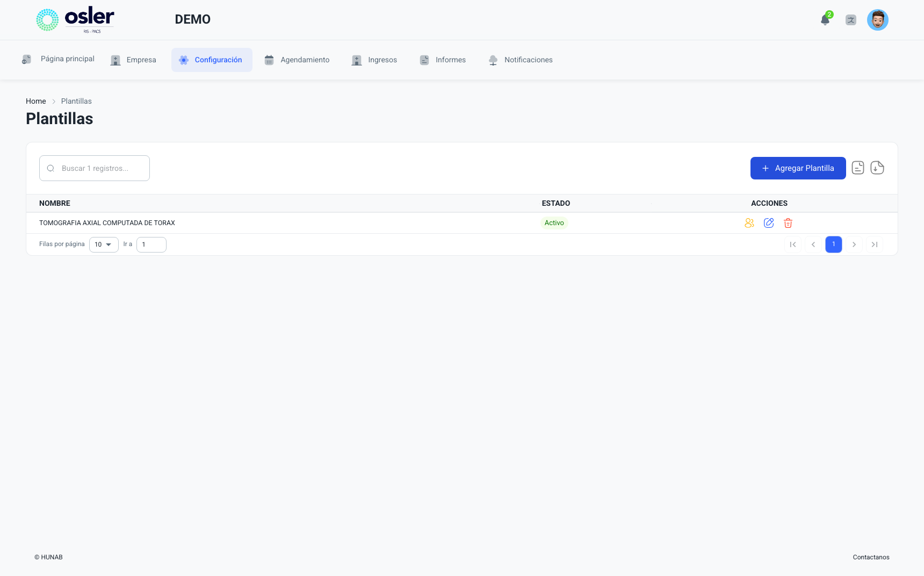Click the document list icon beside Agregar Plantilla
Screen dimensions: 924x576
click(x=858, y=168)
